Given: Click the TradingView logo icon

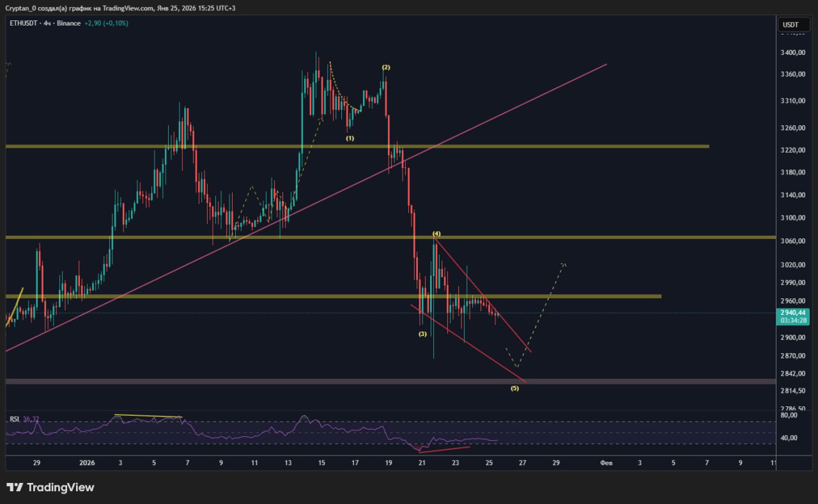Looking at the screenshot, I should (x=15, y=487).
